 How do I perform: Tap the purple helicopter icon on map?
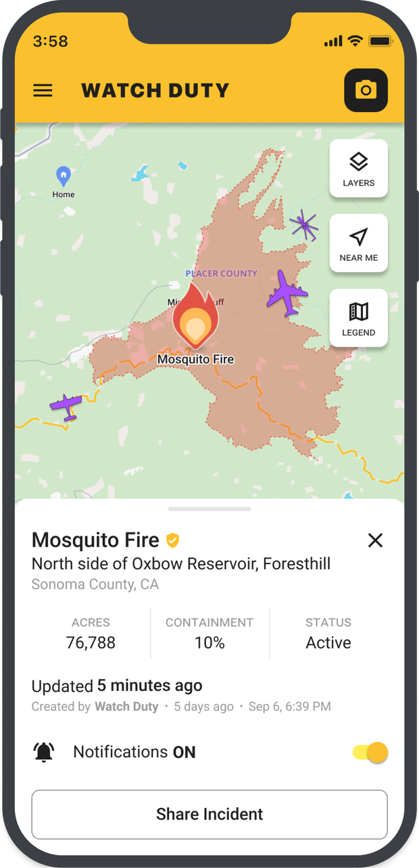point(304,225)
